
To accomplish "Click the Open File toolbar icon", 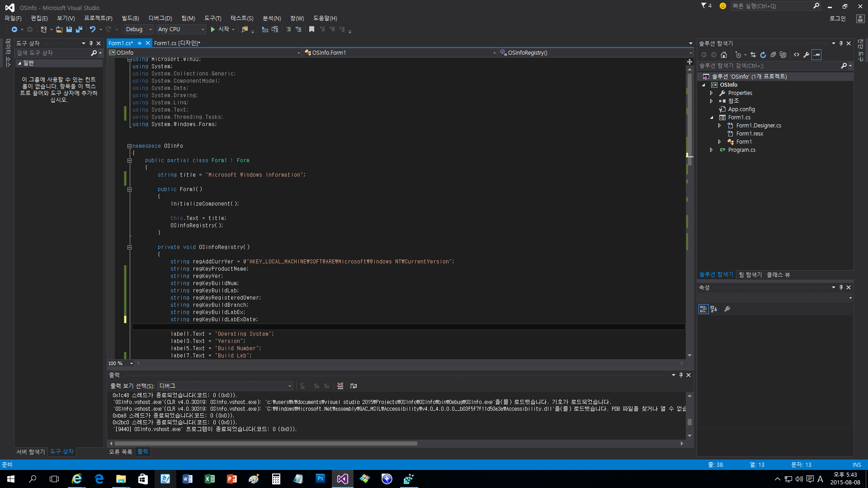I will 59,29.
